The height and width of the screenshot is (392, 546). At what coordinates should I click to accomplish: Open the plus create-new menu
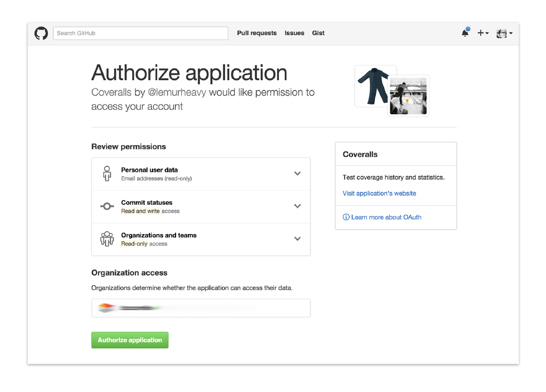483,33
